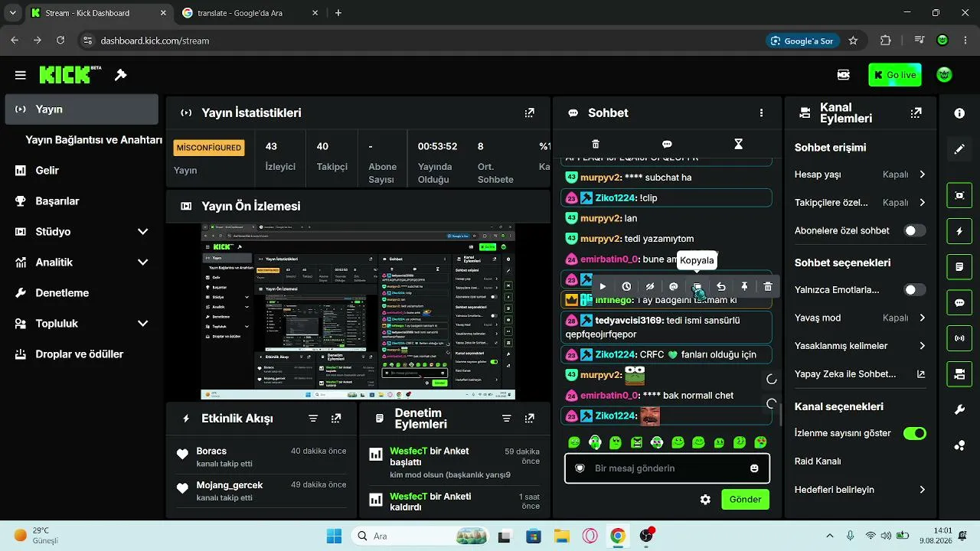Click the Kopyala copy icon in message toolbar
The image size is (980, 551).
[x=697, y=286]
